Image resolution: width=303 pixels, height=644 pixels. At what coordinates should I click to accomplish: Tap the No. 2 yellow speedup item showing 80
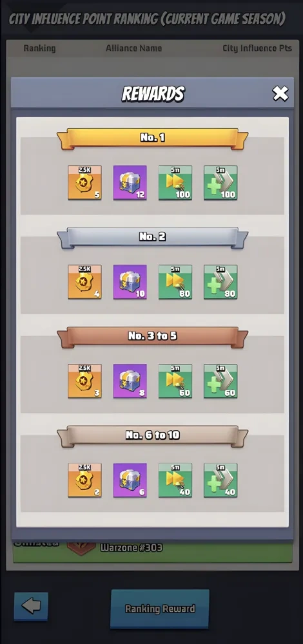pyautogui.click(x=175, y=282)
